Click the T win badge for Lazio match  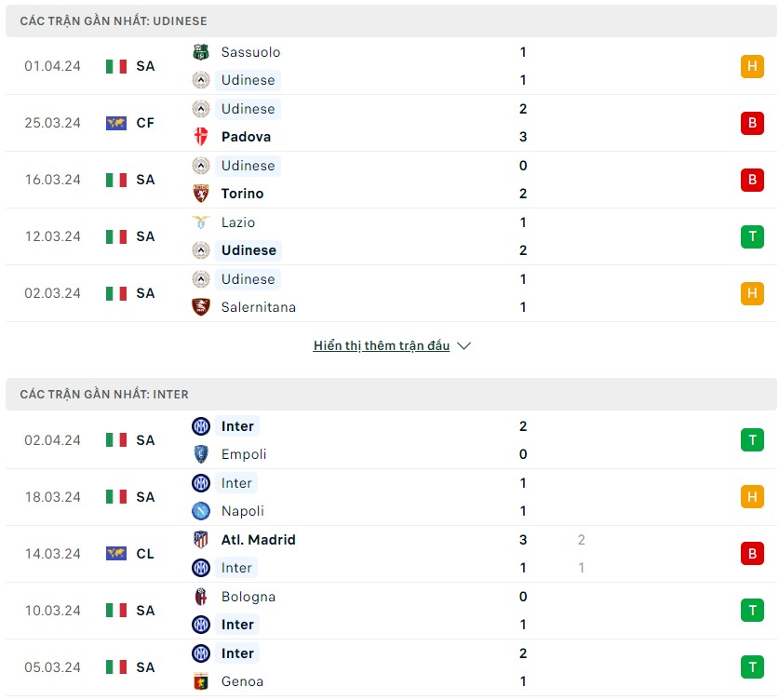pyautogui.click(x=752, y=236)
